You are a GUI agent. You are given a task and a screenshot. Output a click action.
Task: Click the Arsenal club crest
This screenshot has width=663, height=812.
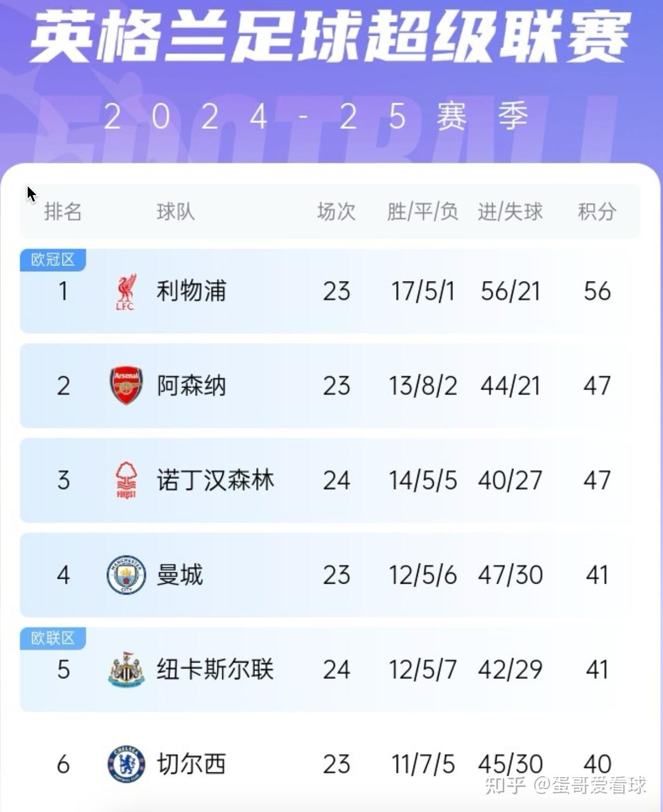(x=126, y=385)
